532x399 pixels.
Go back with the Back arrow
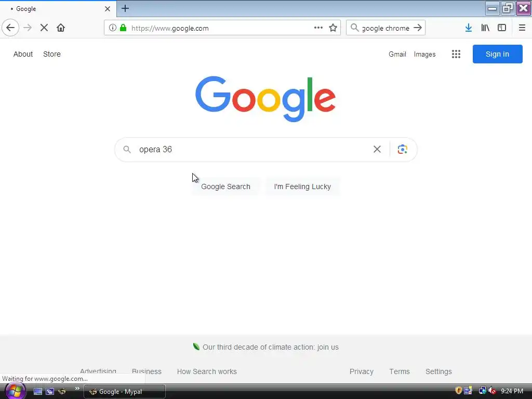[x=10, y=28]
